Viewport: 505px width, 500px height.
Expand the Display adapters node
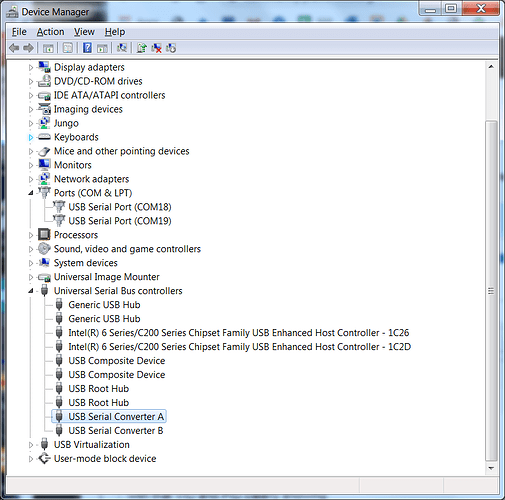tap(31, 68)
